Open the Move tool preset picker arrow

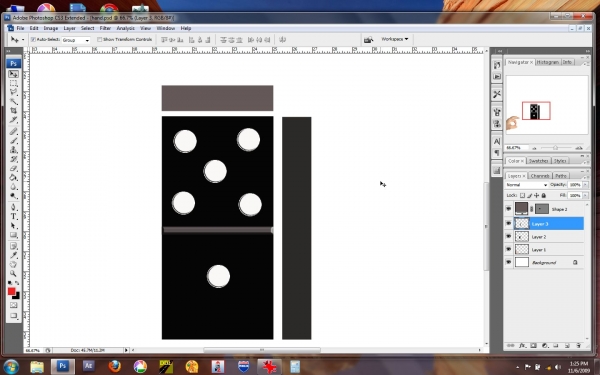pyautogui.click(x=23, y=40)
